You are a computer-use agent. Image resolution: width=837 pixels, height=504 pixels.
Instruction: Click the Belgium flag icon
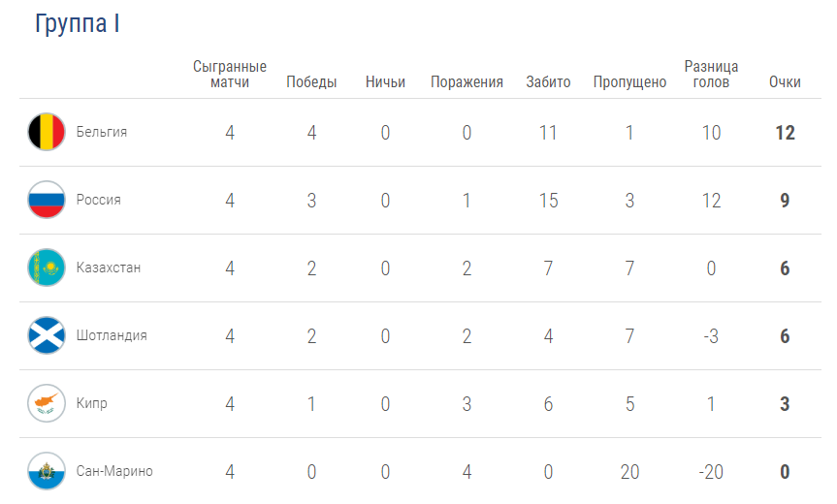tap(47, 132)
